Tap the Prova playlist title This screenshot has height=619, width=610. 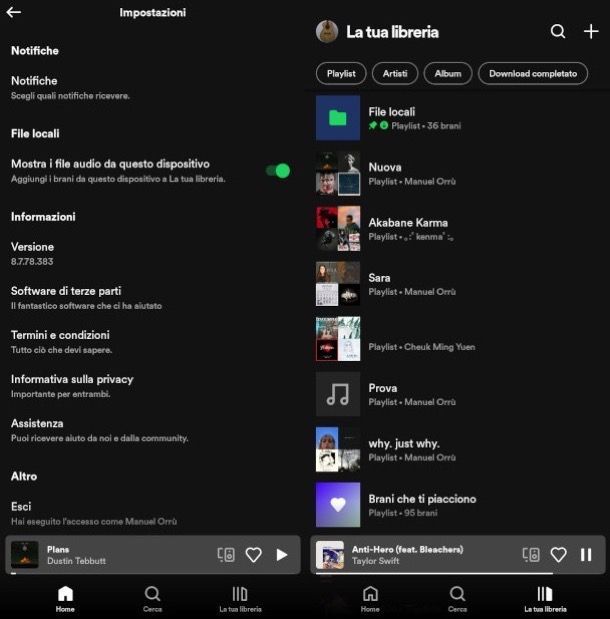[x=383, y=388]
